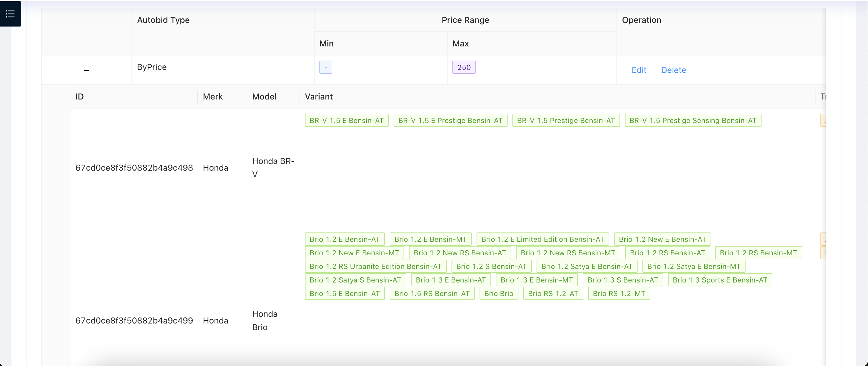Image resolution: width=868 pixels, height=366 pixels.
Task: Select variant tag Brio 1.3 Sports E Bensin-AT
Action: pos(720,280)
